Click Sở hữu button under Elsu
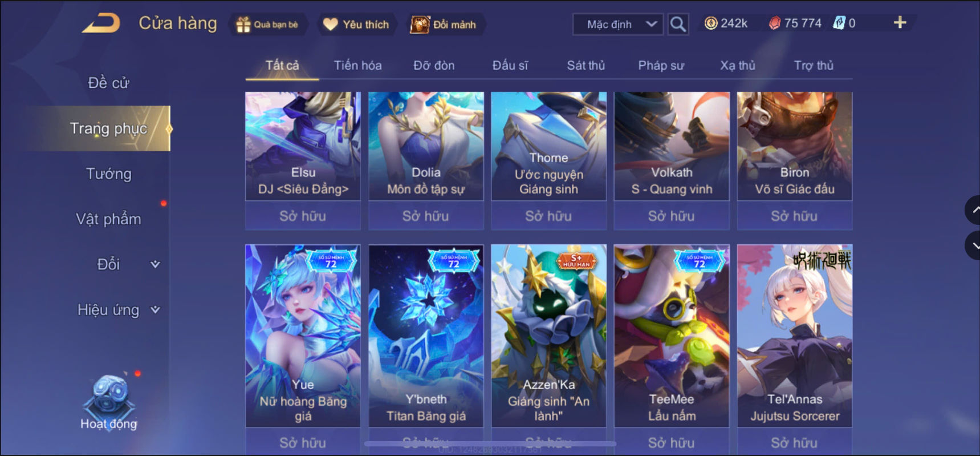The image size is (980, 456). [x=303, y=216]
